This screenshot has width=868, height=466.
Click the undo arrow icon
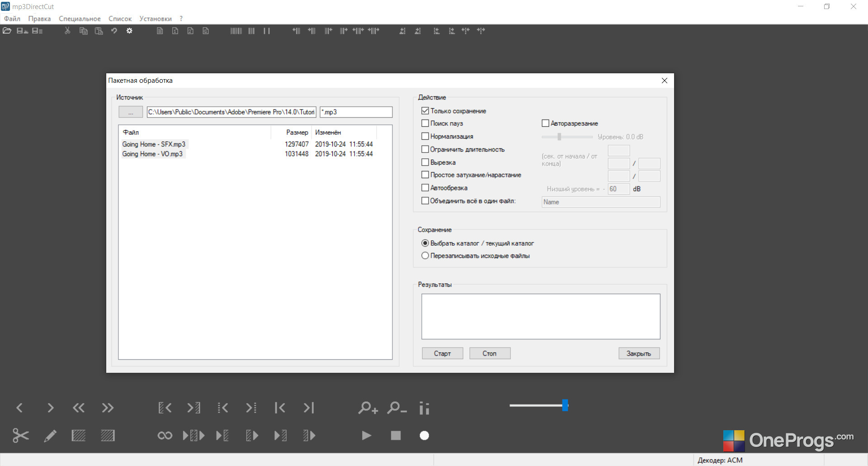(x=114, y=31)
